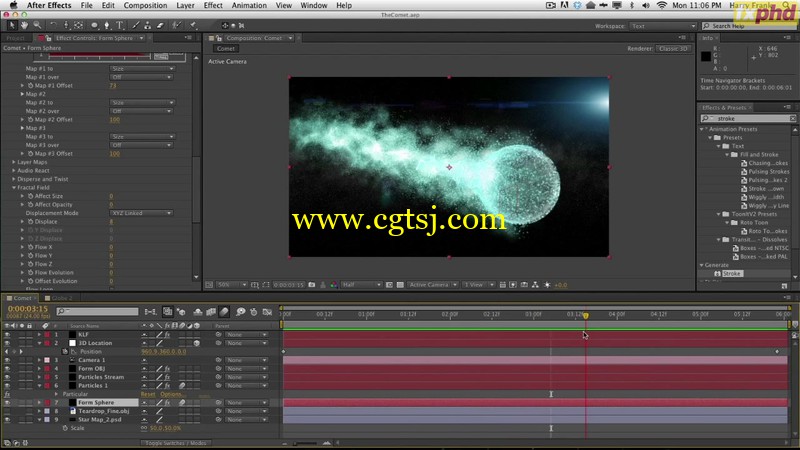800x450 pixels.
Task: Click the timeline zoom slider
Action: [305, 443]
